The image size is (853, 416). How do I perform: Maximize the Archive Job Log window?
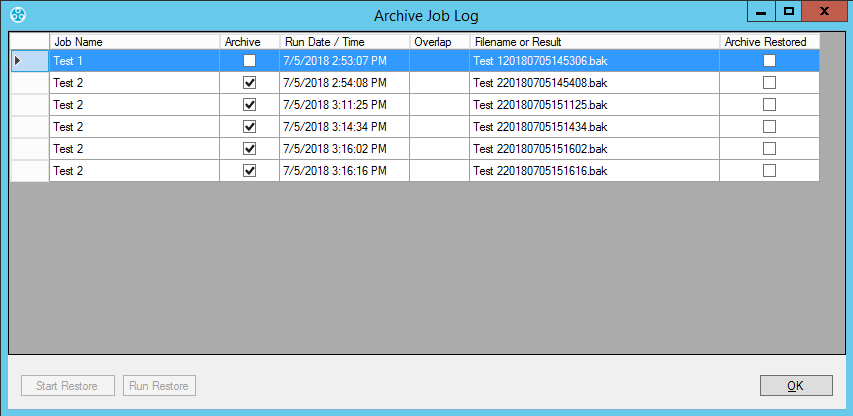click(788, 11)
